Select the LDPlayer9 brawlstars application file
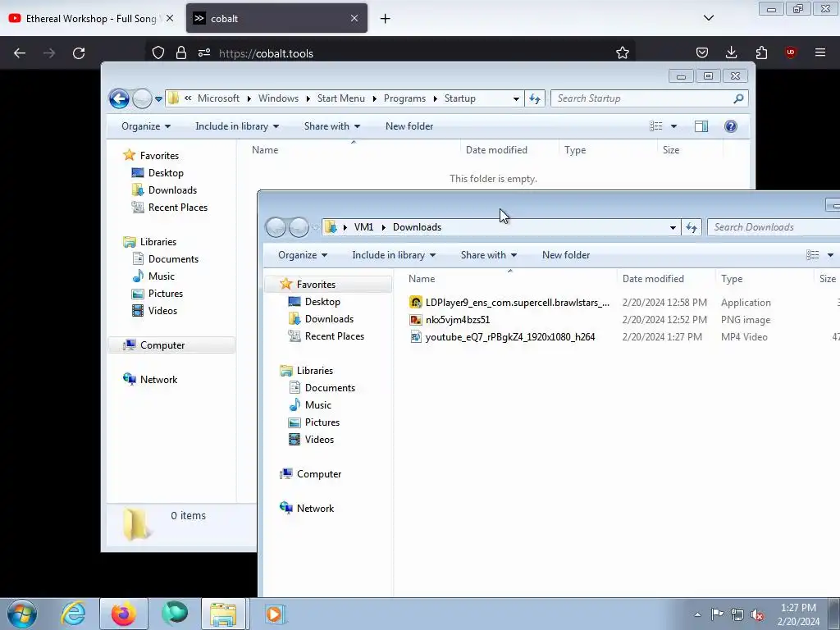This screenshot has height=630, width=840. pyautogui.click(x=509, y=303)
